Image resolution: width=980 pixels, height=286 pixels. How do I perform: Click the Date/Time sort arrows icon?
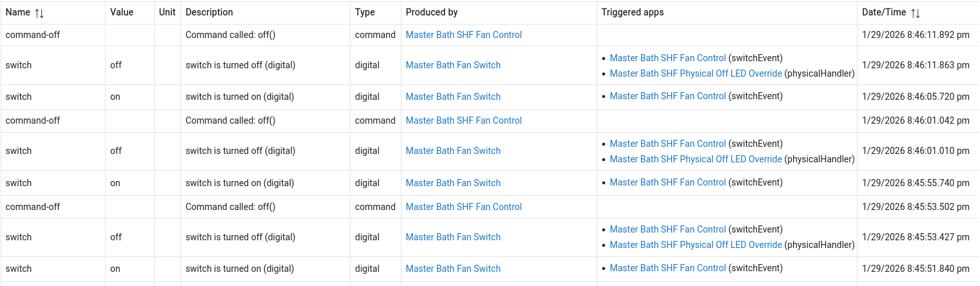pos(916,13)
